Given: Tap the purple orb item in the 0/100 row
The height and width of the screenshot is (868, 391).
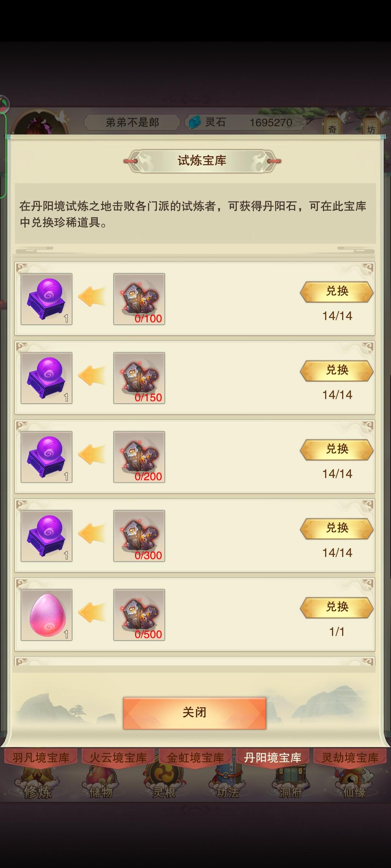Looking at the screenshot, I should pos(47,299).
